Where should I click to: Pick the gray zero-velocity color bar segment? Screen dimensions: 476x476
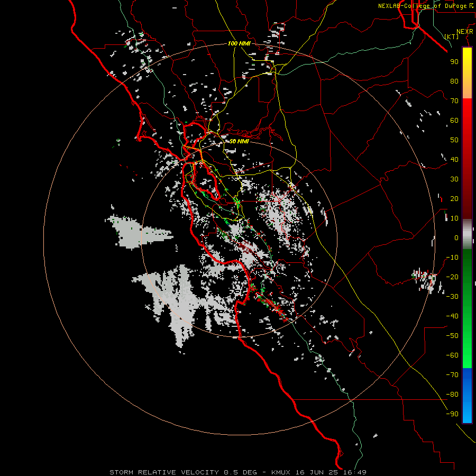click(467, 234)
